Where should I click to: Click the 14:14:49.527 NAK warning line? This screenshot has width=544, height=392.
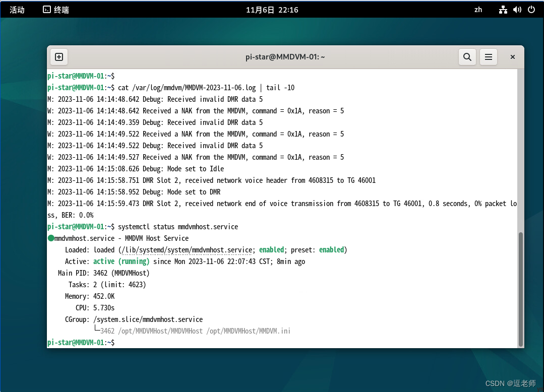coord(195,157)
